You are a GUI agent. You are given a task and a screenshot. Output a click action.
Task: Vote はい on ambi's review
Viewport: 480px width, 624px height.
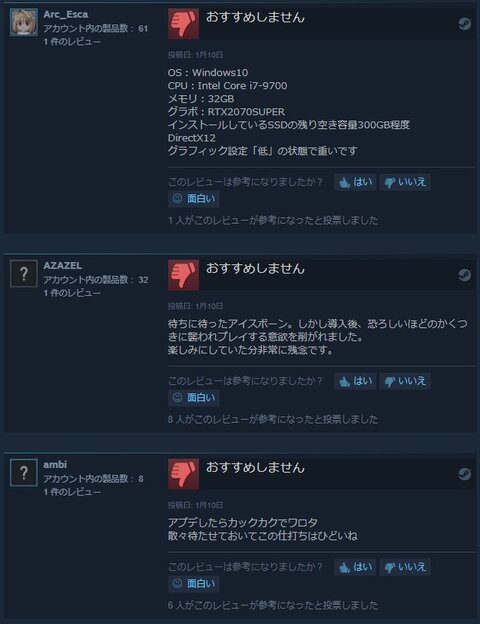[x=355, y=567]
